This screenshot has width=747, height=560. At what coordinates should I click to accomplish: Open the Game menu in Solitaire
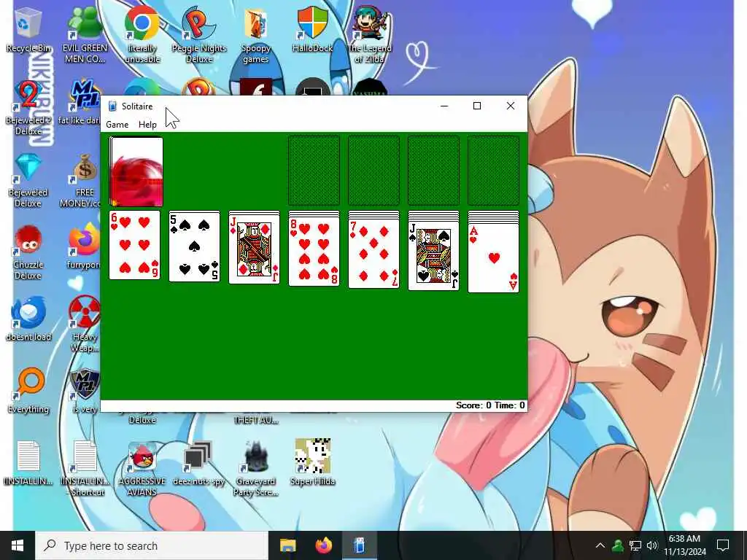[117, 124]
